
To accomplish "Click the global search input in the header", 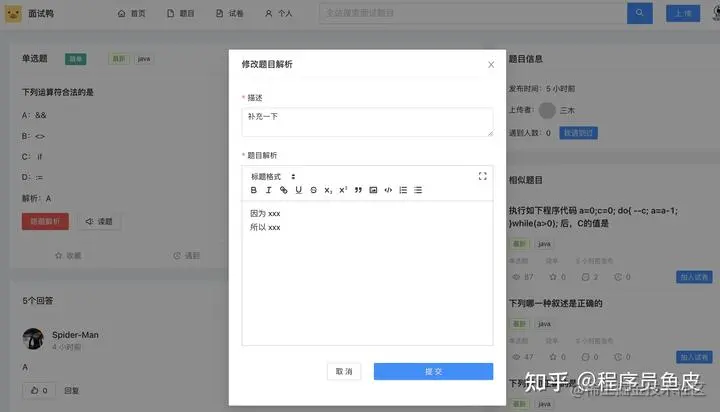I will point(473,13).
